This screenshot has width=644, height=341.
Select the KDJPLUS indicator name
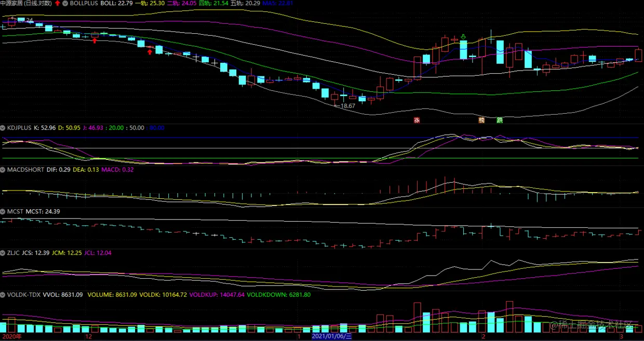pyautogui.click(x=20, y=128)
